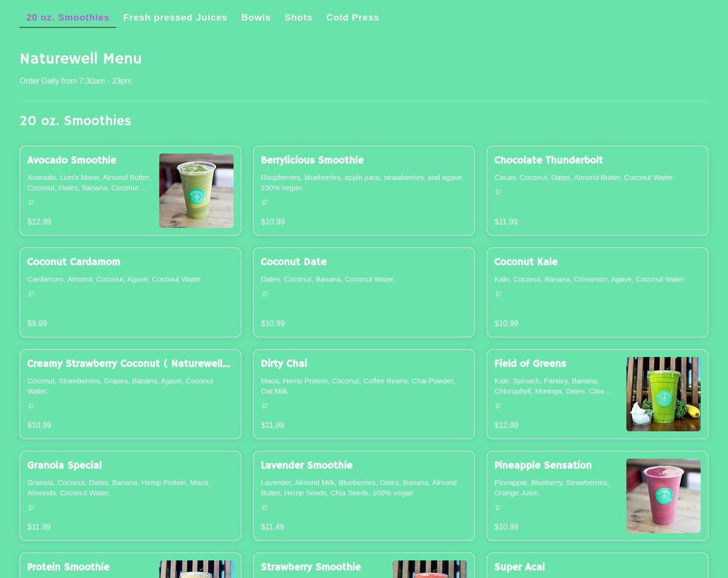Select the Cold Press tab
Screen dimensions: 728x578
point(352,17)
